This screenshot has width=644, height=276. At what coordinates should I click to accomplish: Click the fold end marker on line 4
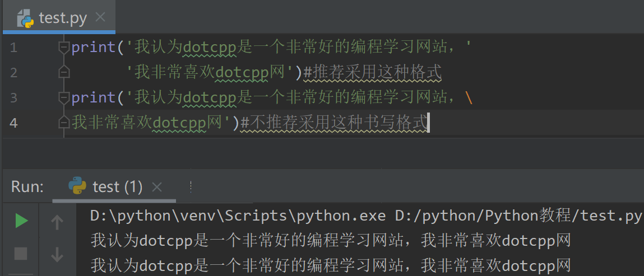[63, 122]
